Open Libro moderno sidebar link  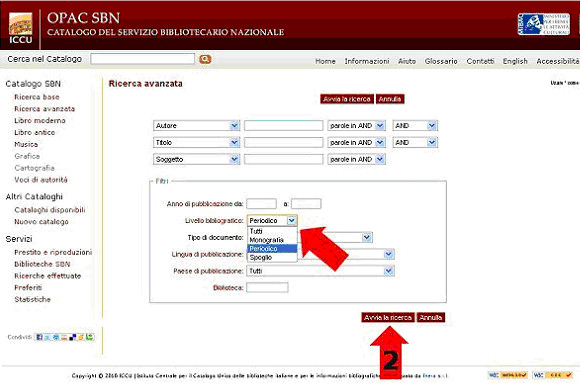click(x=40, y=121)
